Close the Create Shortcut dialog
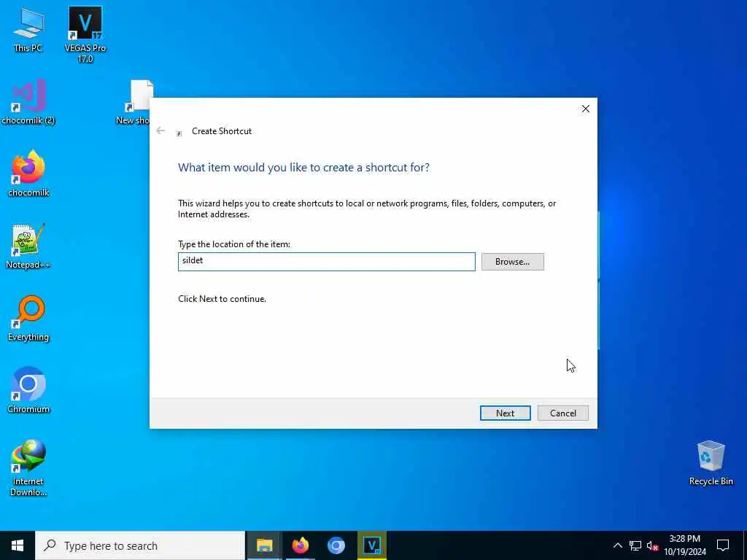The width and height of the screenshot is (747, 560). (586, 109)
